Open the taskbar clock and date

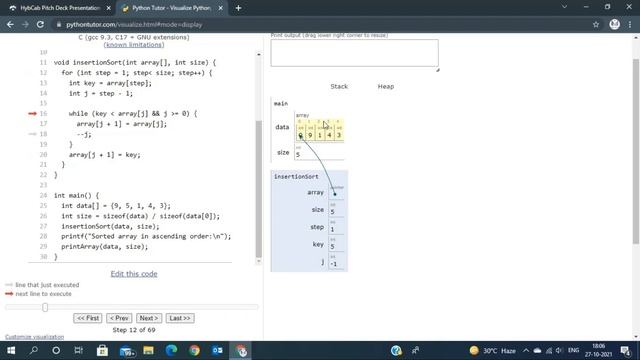point(598,351)
